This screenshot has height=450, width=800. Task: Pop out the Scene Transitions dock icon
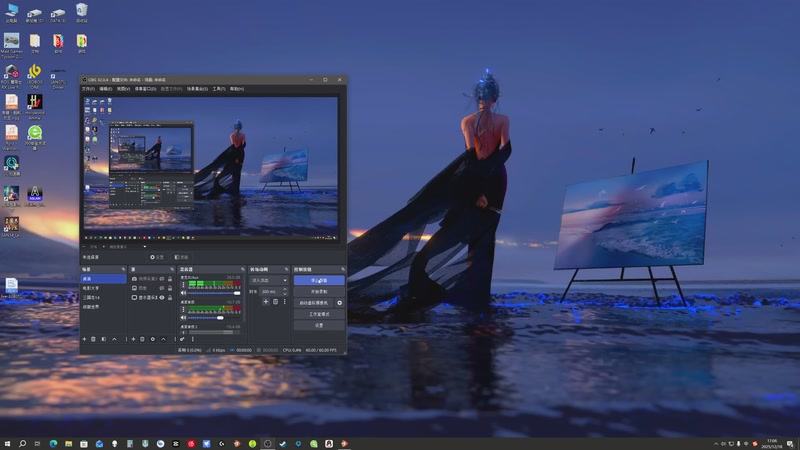click(286, 269)
